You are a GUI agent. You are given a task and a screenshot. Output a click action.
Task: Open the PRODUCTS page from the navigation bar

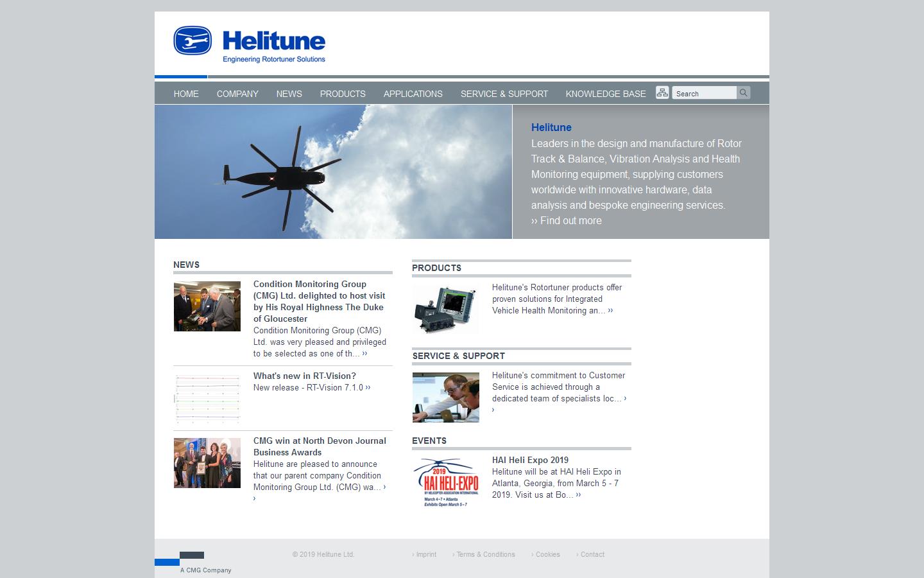343,94
